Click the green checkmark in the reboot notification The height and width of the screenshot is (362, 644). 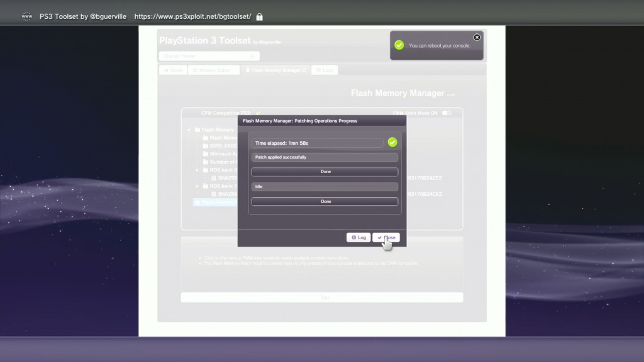click(399, 45)
